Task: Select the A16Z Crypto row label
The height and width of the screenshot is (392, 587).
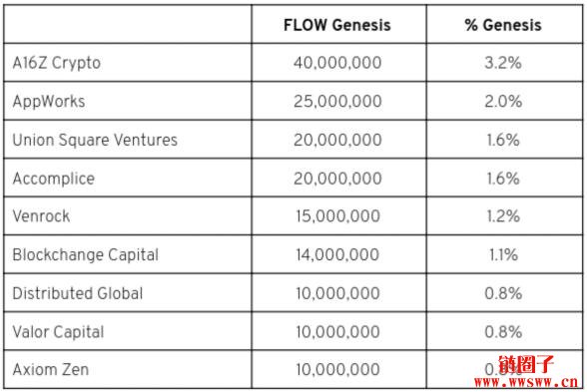Action: (57, 63)
